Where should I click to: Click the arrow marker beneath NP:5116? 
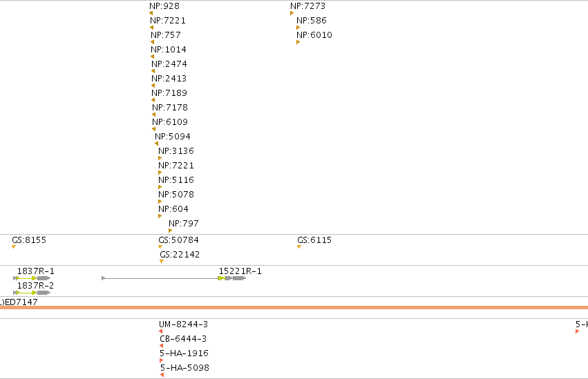[160, 187]
